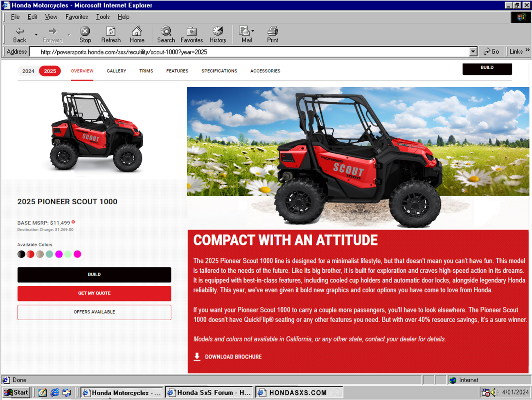Expand the Links toolbar chevron

pyautogui.click(x=527, y=50)
